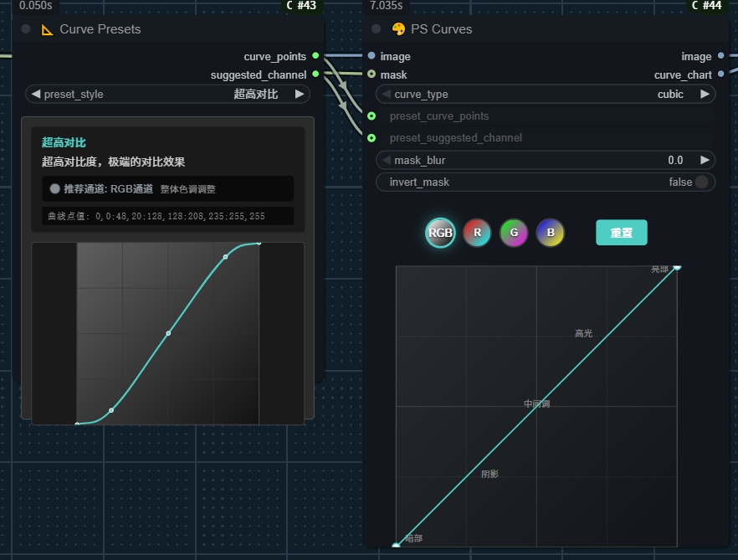The height and width of the screenshot is (560, 738).
Task: Click the bottom-left 暗部 curve endpoint
Action: point(396,546)
